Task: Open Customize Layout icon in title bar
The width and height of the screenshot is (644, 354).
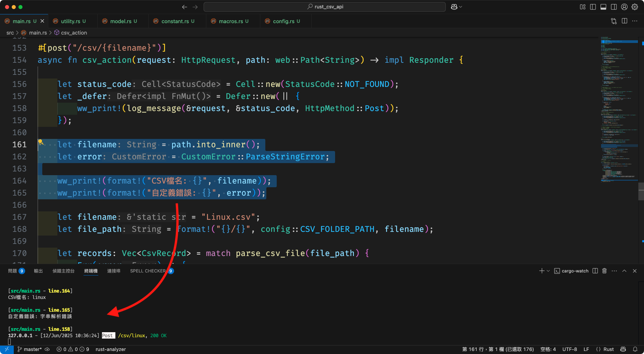Action: pos(583,7)
